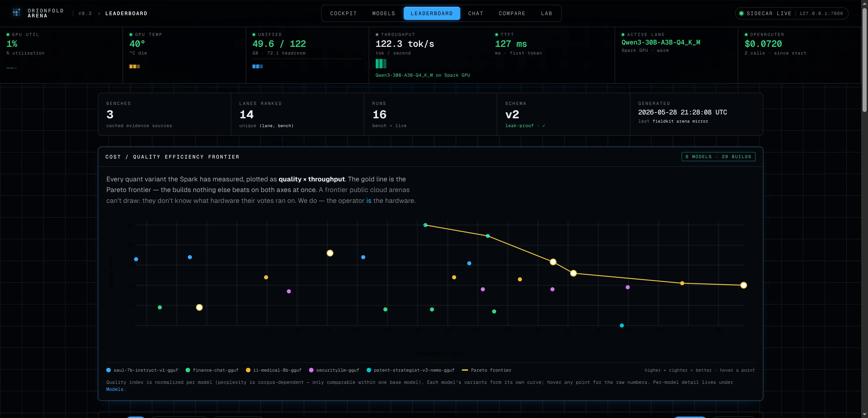868x418 pixels.
Task: Click the Active Lane 'Qwen3-30B-A3B-Q4_K_M' name
Action: [x=660, y=43]
